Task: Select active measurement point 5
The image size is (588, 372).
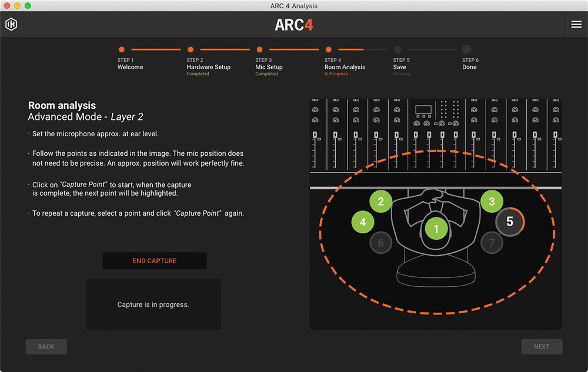Action: click(509, 222)
